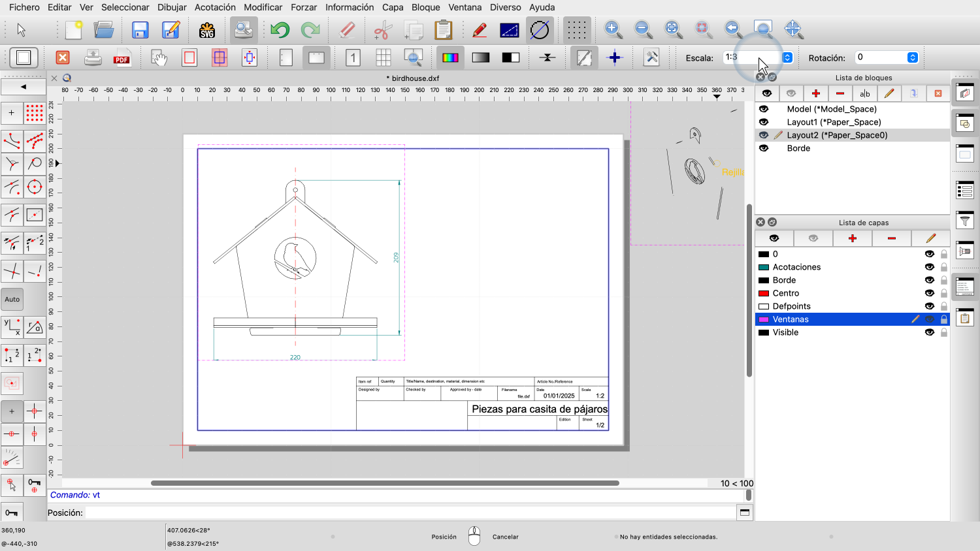
Task: Click the scissors Cut icon
Action: (383, 30)
